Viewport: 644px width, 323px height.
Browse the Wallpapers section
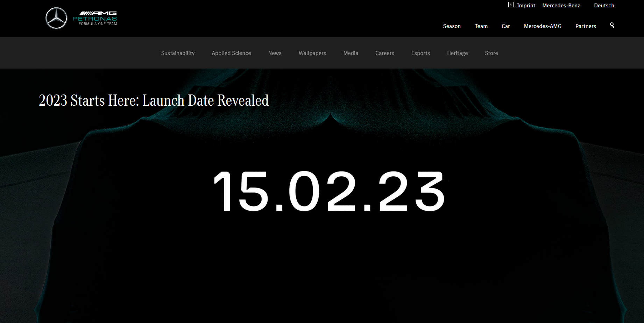click(312, 53)
